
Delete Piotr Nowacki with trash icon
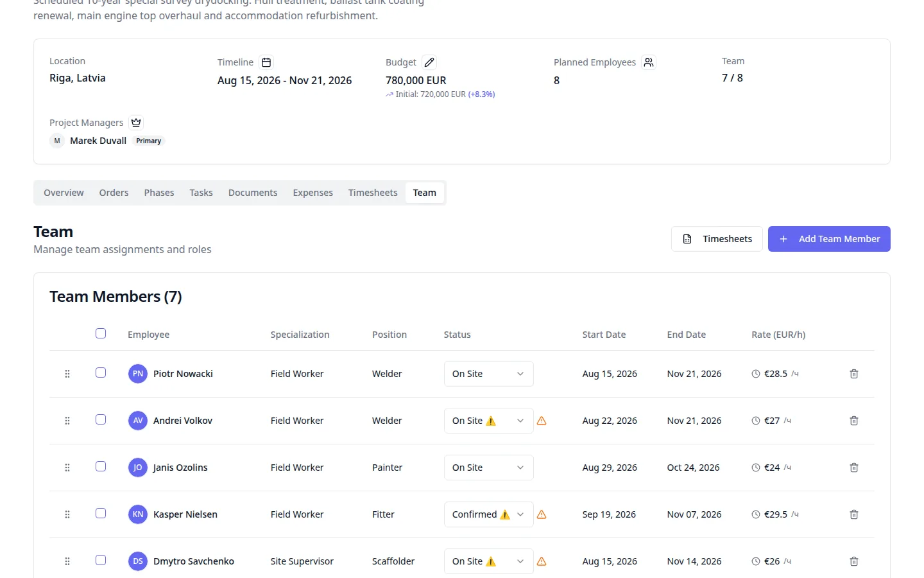tap(854, 374)
